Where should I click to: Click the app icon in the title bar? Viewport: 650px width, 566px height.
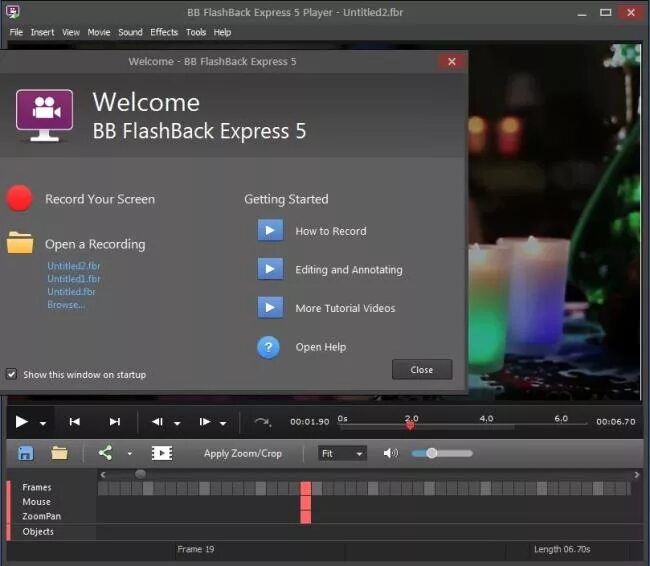[x=12, y=12]
